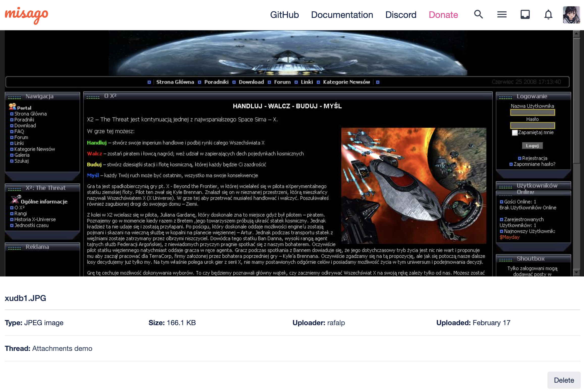Image resolution: width=584 pixels, height=392 pixels.
Task: Click the Nazwa Użytkownika input field
Action: coord(532,113)
